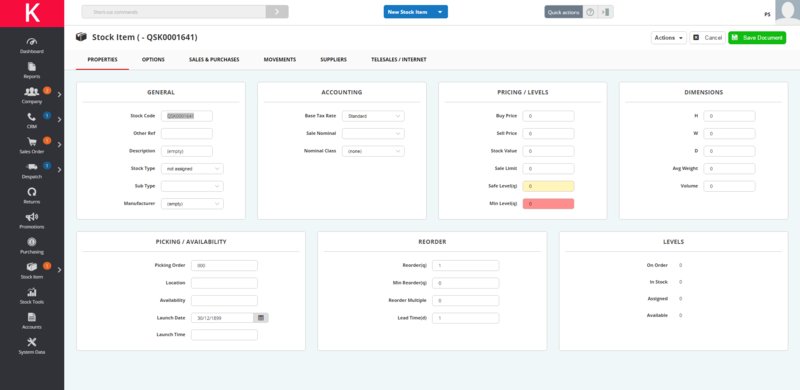Open the Sales Order cart icon
The width and height of the screenshot is (800, 390).
(x=32, y=142)
